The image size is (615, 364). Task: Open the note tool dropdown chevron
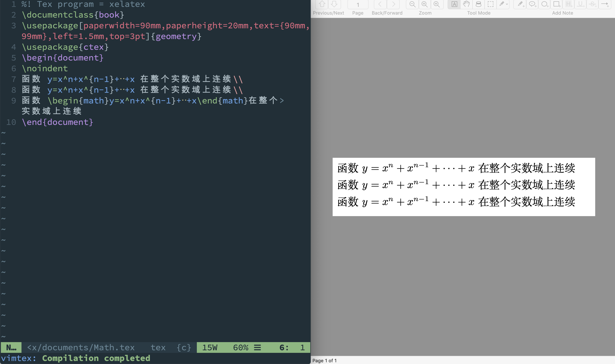(507, 4)
